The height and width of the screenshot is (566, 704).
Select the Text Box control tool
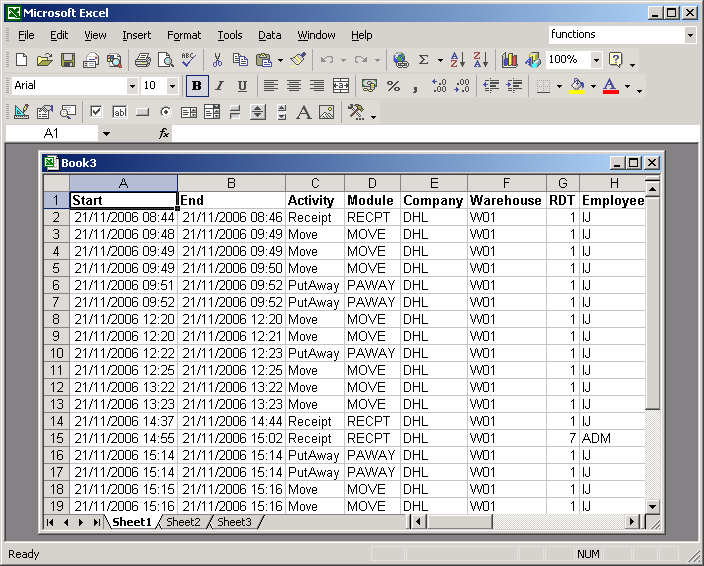pos(119,112)
